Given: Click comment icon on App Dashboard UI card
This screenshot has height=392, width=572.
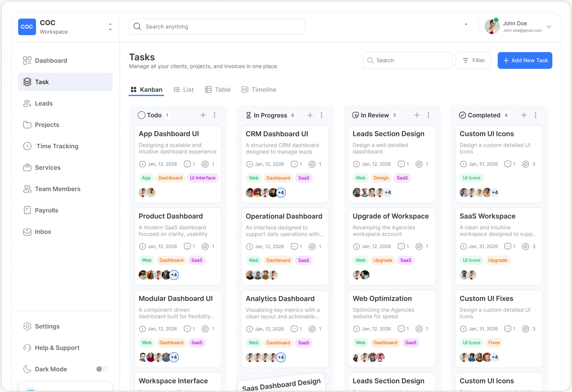Looking at the screenshot, I should pos(187,164).
